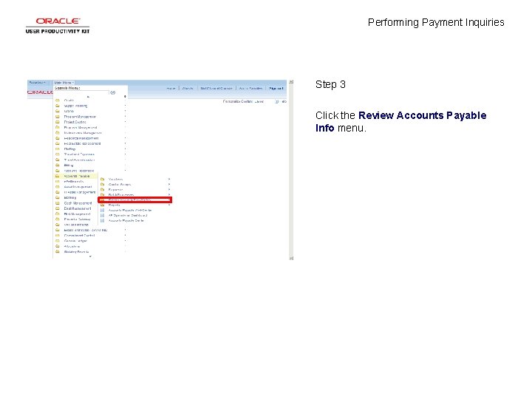Open Asset Management menu item

point(78,187)
